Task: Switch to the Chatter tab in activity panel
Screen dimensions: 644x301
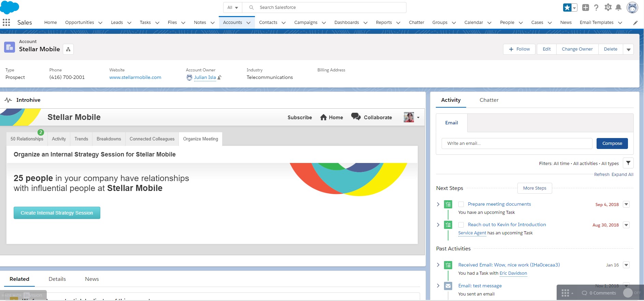Action: coord(489,100)
